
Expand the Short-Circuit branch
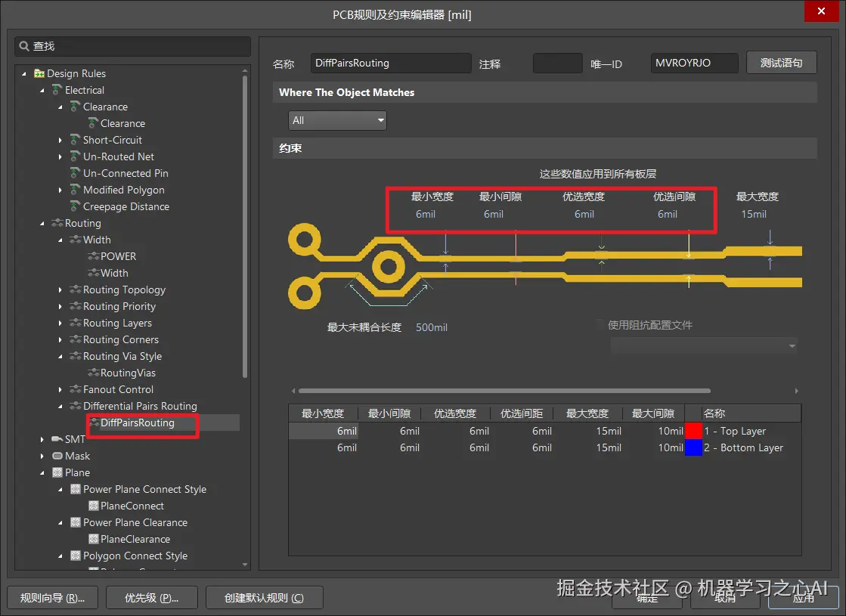pyautogui.click(x=60, y=140)
